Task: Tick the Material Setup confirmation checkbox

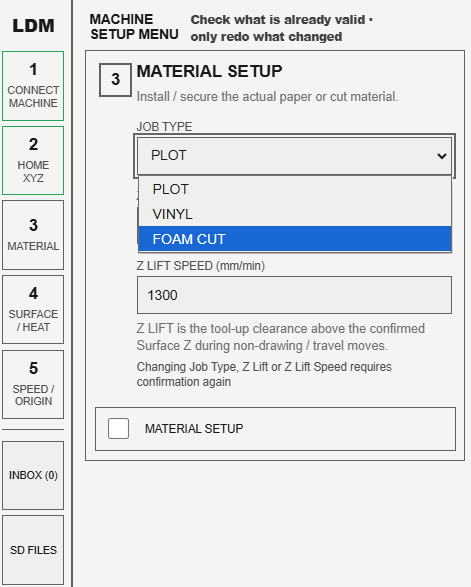Action: (118, 428)
